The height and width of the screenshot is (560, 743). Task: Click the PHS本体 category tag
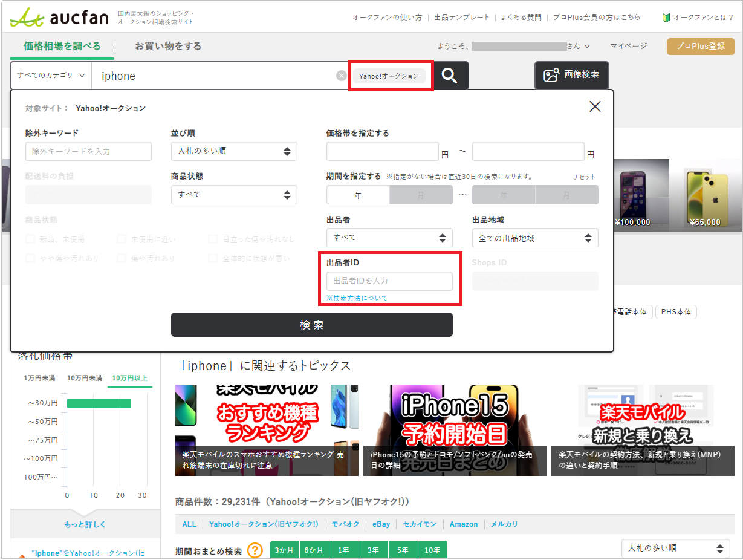point(676,312)
